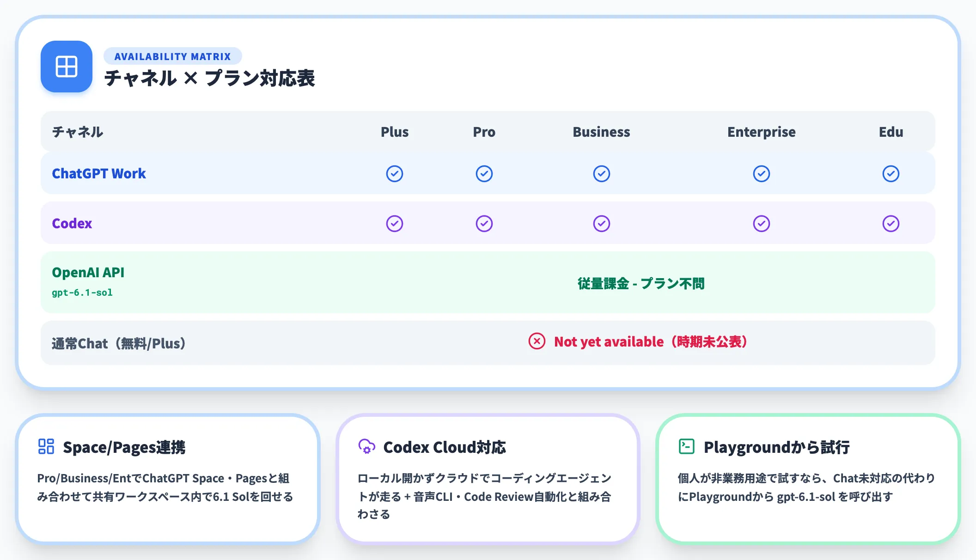Select the 通常Chat（無料/Plus）row label
The image size is (976, 560).
119,343
